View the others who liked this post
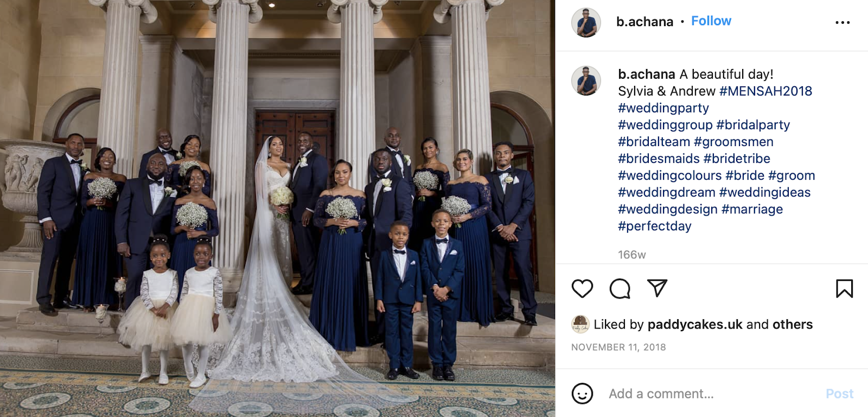 (x=793, y=324)
